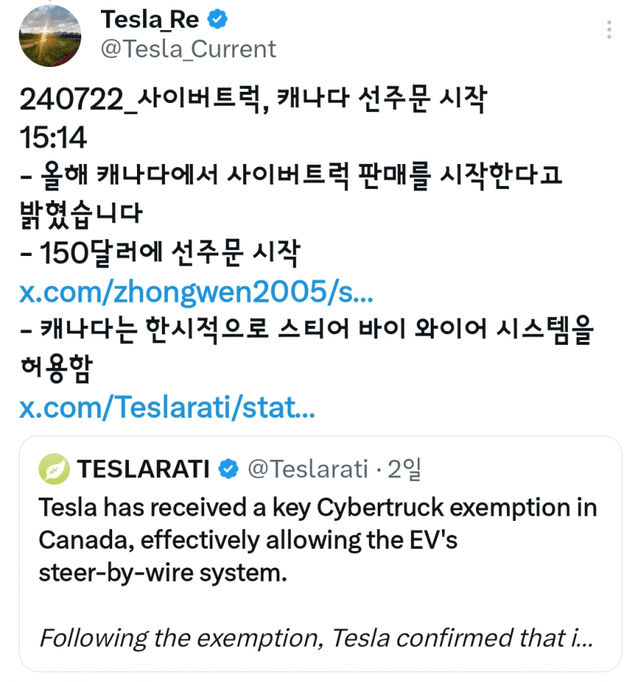Click the quoted tweet's 2일 timestamp
The width and height of the screenshot is (640, 682).
click(406, 468)
